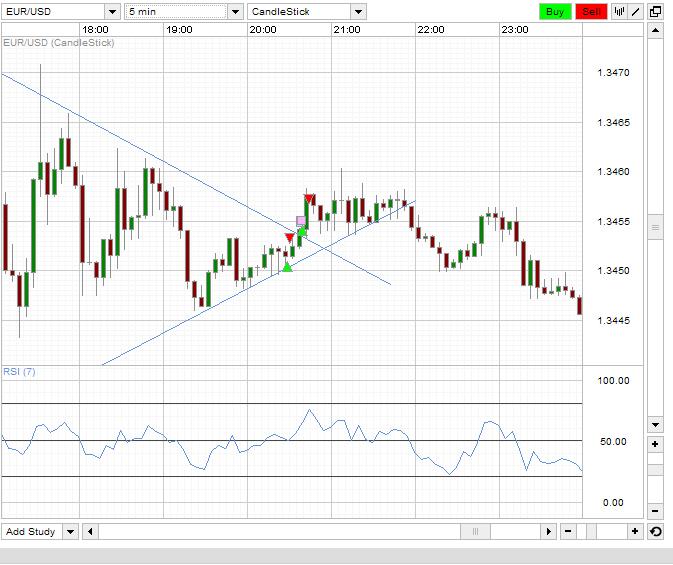Click the CandleStick chart style field

coord(299,12)
